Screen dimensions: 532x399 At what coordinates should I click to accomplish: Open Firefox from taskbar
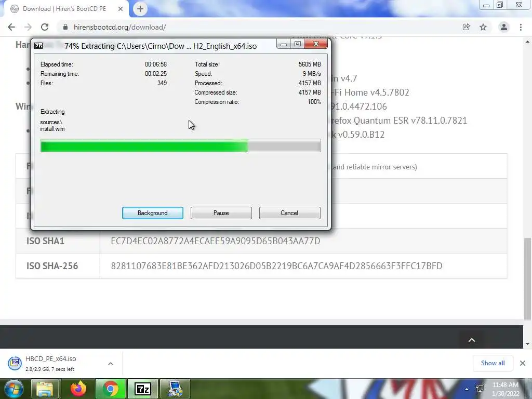78,389
